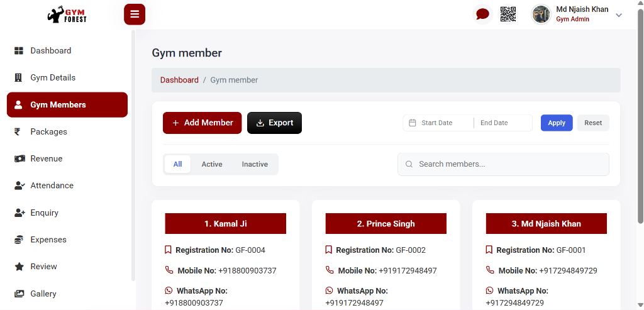
Task: Click the Packages rupee icon
Action: 17,131
